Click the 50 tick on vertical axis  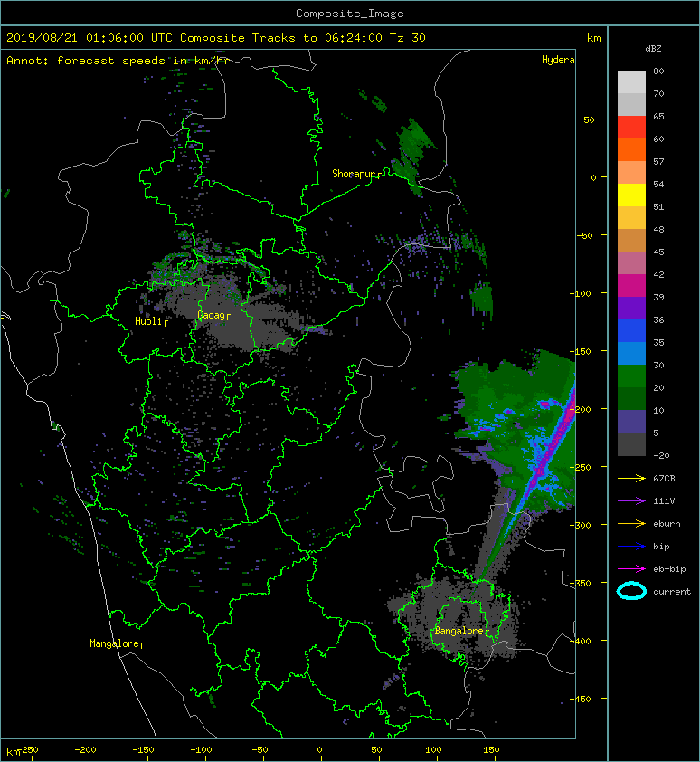tap(589, 119)
